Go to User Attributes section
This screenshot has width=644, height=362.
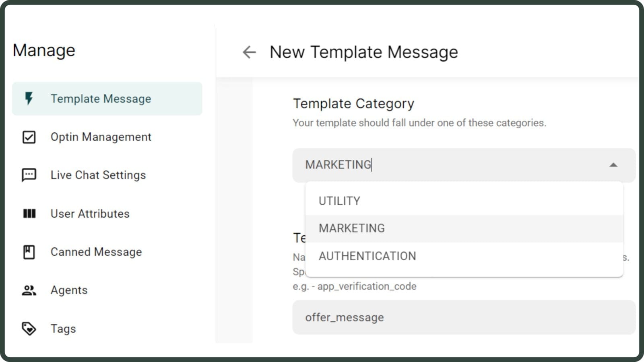coord(90,214)
